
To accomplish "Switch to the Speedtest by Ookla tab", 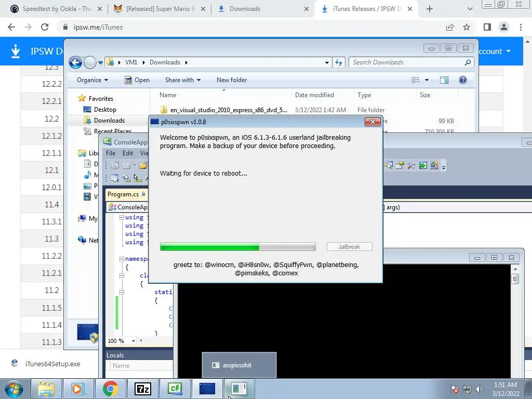I will pyautogui.click(x=57, y=9).
